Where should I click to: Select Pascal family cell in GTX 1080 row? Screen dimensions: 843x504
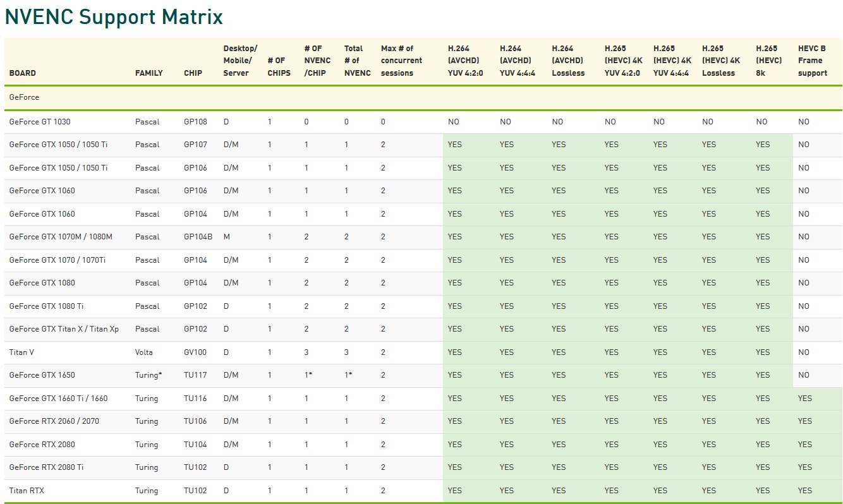[147, 283]
